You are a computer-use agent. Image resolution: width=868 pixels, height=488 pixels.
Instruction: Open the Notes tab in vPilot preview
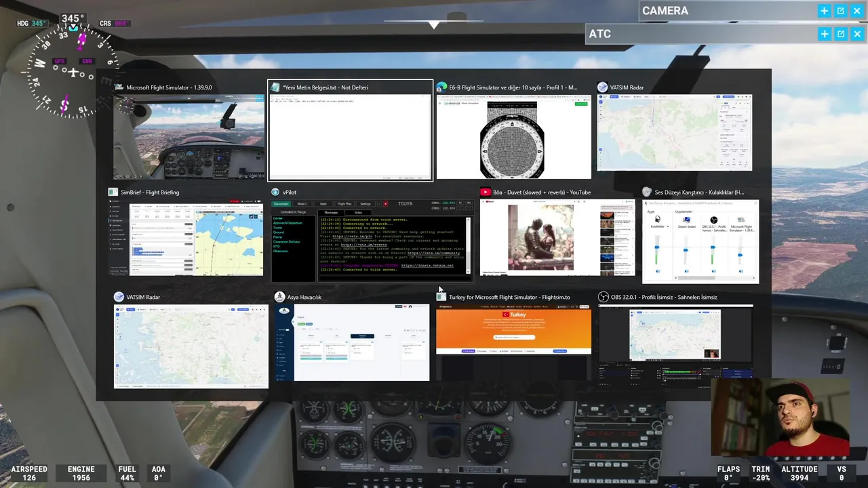pyautogui.click(x=358, y=212)
